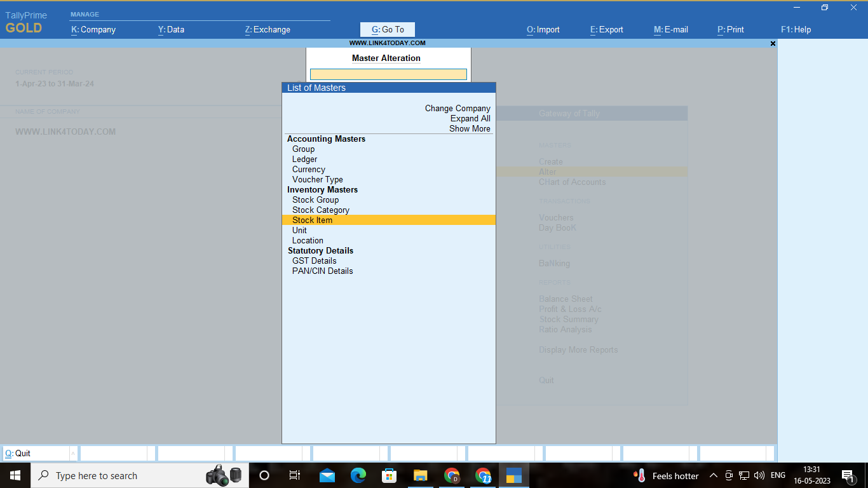Click Create in Gateway of Tally
This screenshot has height=488, width=868.
(550, 161)
